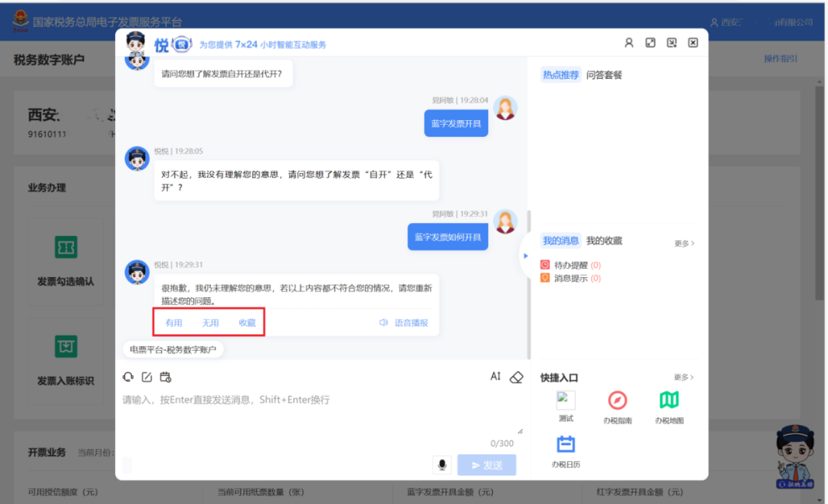The height and width of the screenshot is (504, 828).
Task: Click the 0/300 character counter
Action: coord(501,443)
